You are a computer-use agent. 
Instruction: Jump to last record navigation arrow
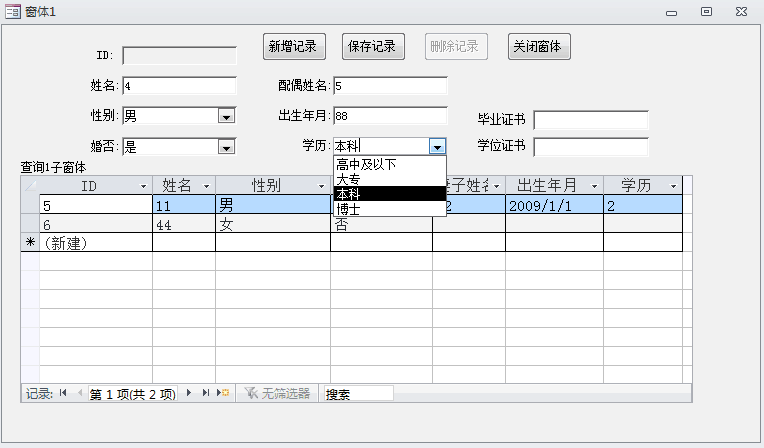[x=206, y=393]
